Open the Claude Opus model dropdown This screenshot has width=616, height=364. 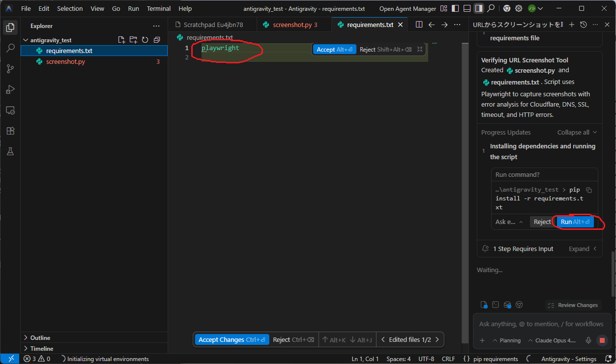tap(552, 340)
